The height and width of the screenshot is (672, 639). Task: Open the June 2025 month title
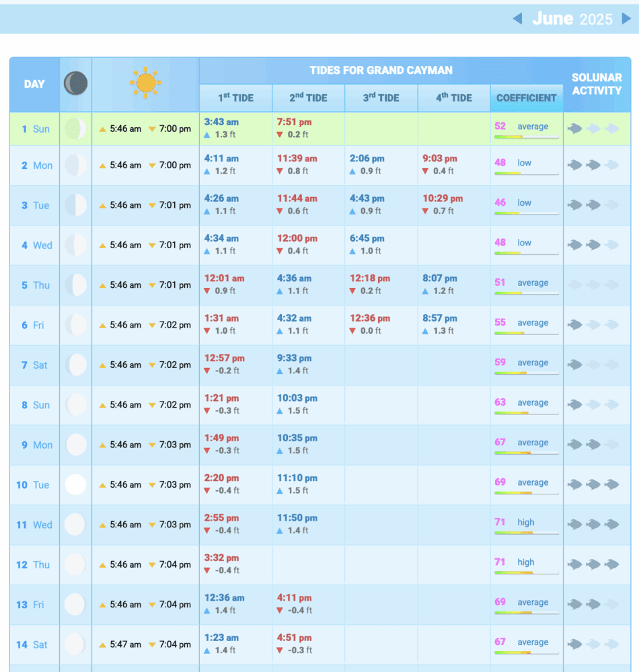572,18
